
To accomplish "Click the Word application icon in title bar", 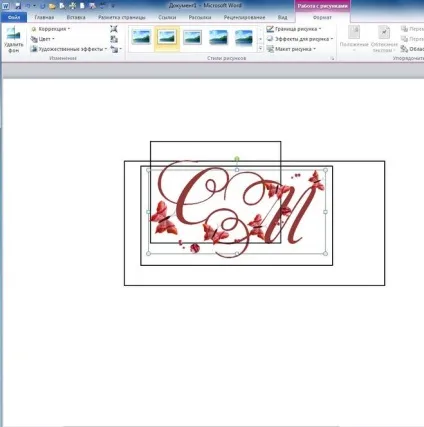I will (x=6, y=6).
